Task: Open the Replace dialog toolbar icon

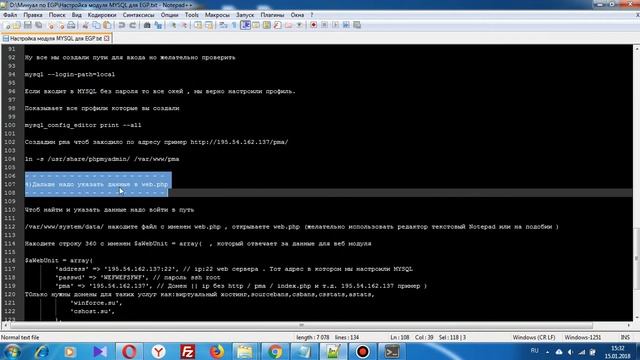Action: tap(158, 25)
